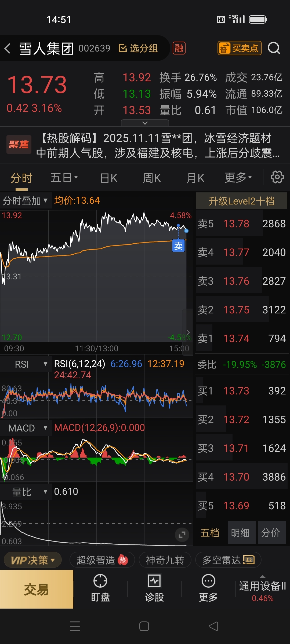290x644 pixels.
Task: Tap the 买2 13.72 order row
Action: coord(242,419)
